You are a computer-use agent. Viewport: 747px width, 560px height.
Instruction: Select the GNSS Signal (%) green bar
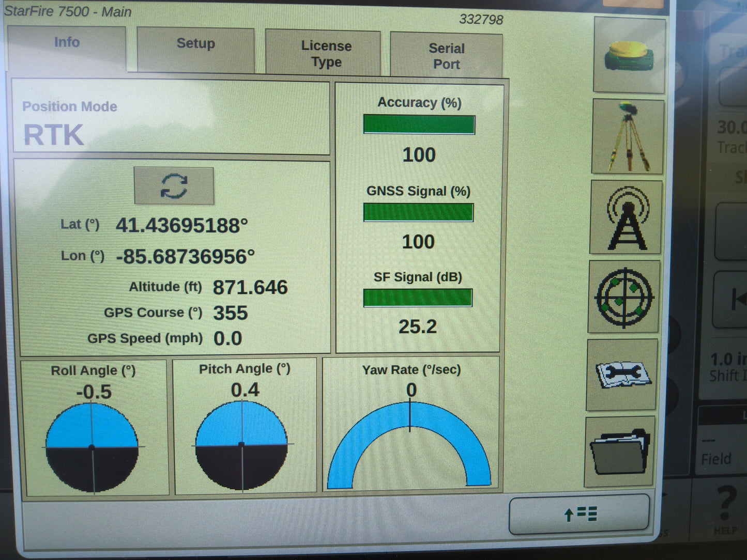click(418, 212)
